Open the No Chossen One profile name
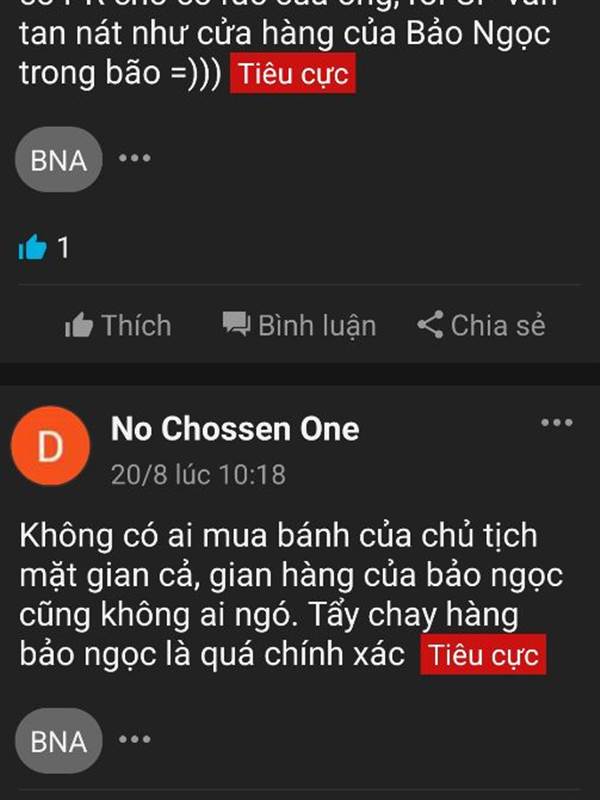This screenshot has height=800, width=600. (235, 429)
